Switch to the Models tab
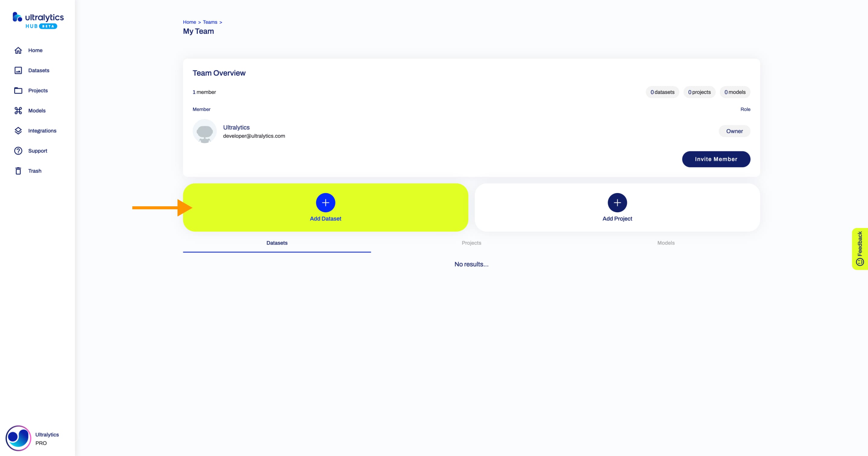Image resolution: width=868 pixels, height=456 pixels. 666,242
